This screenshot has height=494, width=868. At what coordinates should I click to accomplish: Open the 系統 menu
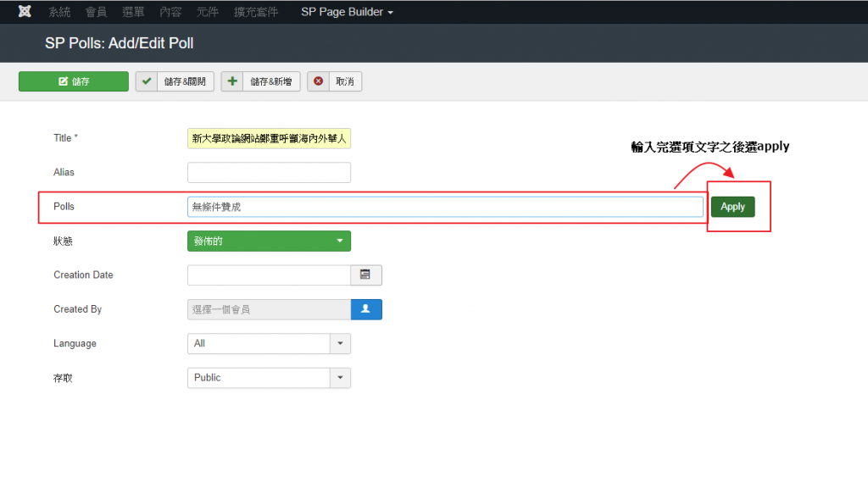pyautogui.click(x=59, y=13)
